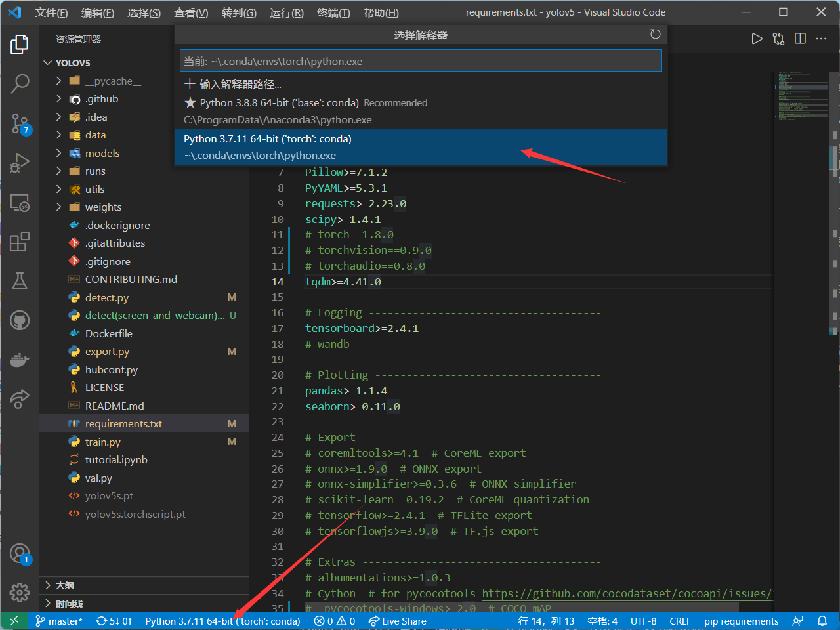Run the file with play icon
This screenshot has width=840, height=630.
coord(757,39)
